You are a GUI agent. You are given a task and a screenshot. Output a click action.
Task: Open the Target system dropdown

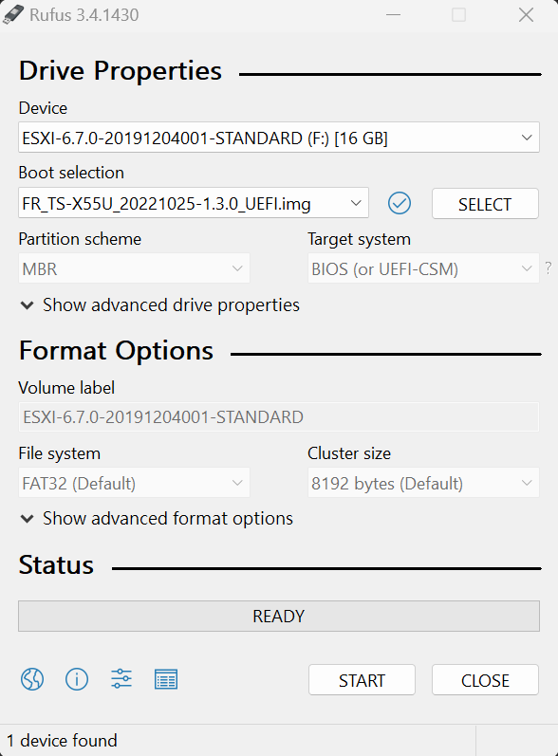click(423, 268)
